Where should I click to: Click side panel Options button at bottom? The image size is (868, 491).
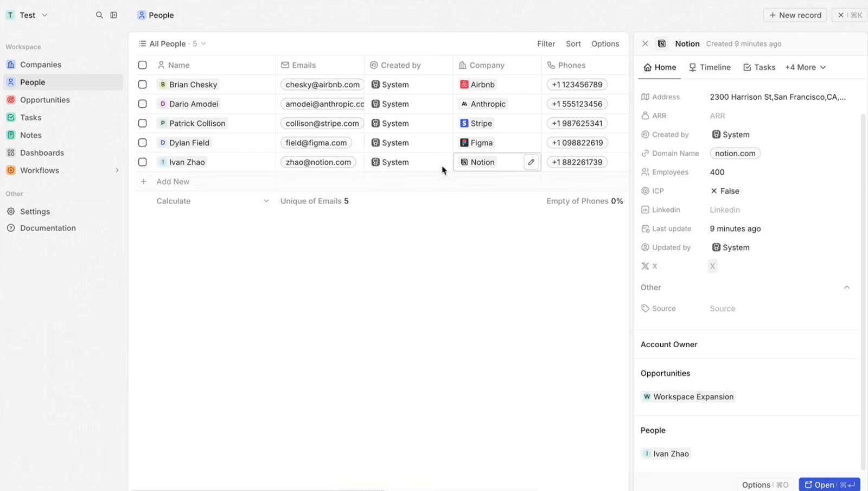pos(765,484)
